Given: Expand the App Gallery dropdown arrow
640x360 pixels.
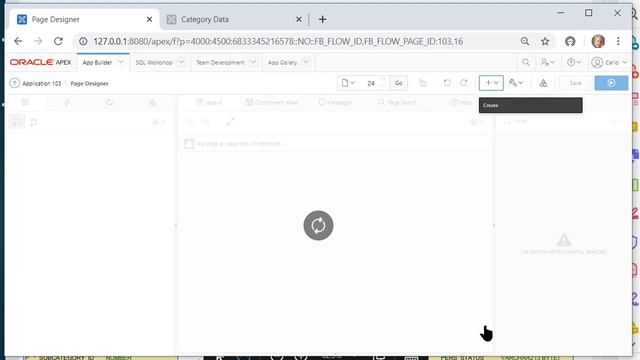Looking at the screenshot, I should tap(306, 62).
